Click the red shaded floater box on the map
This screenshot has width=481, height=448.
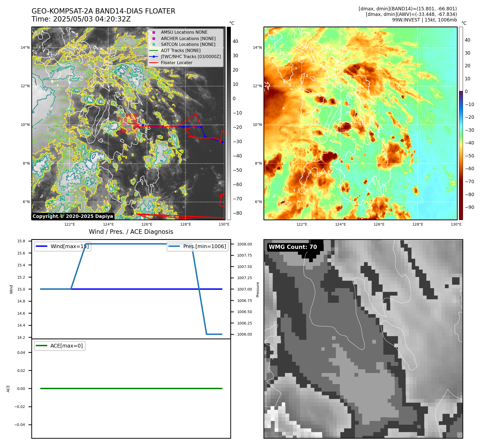(128, 124)
